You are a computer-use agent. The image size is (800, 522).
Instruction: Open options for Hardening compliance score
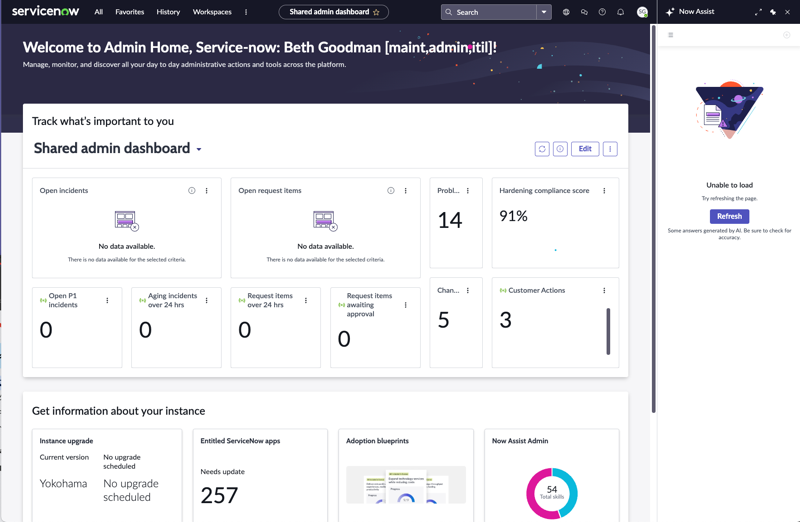coord(604,190)
